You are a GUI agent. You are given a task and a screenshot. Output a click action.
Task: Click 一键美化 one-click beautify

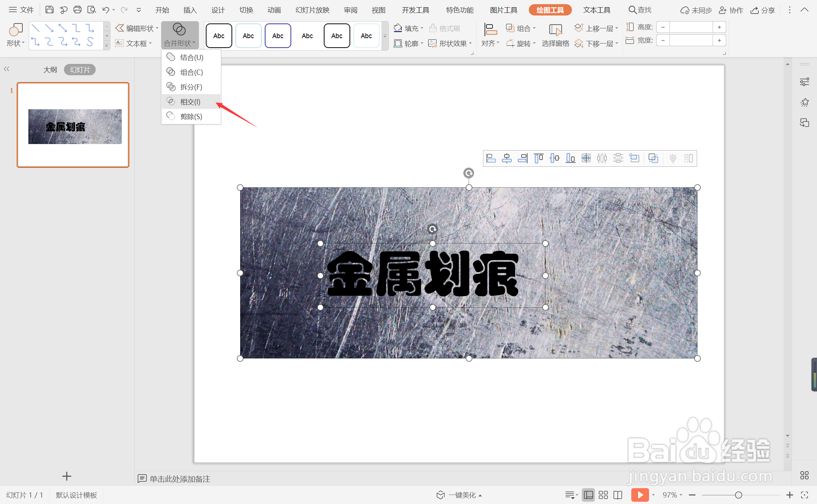click(x=459, y=495)
